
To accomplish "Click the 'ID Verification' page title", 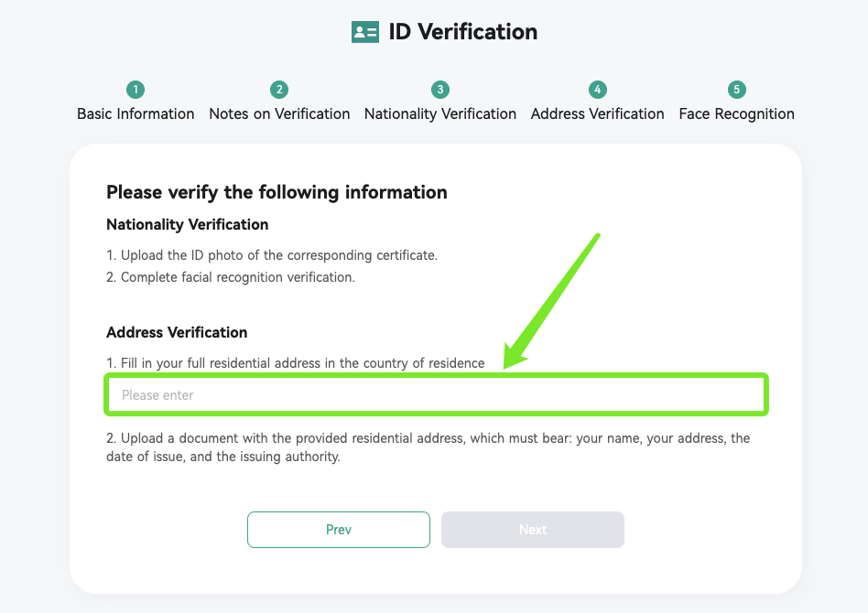I will 462,32.
